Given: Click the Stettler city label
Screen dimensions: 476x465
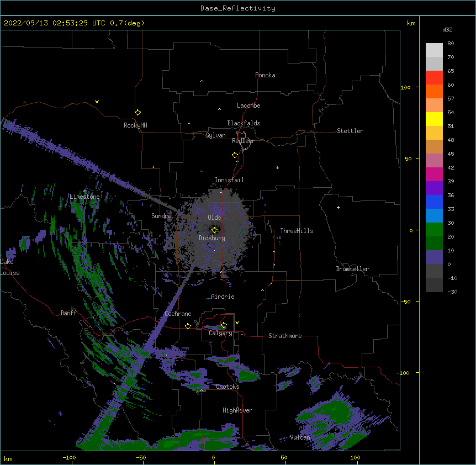Looking at the screenshot, I should 350,131.
